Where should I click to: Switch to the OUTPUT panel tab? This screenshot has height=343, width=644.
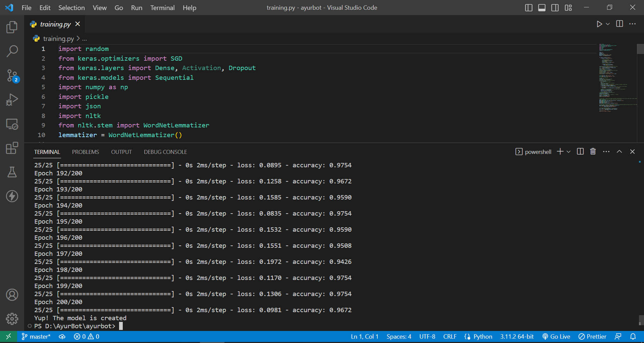(121, 152)
